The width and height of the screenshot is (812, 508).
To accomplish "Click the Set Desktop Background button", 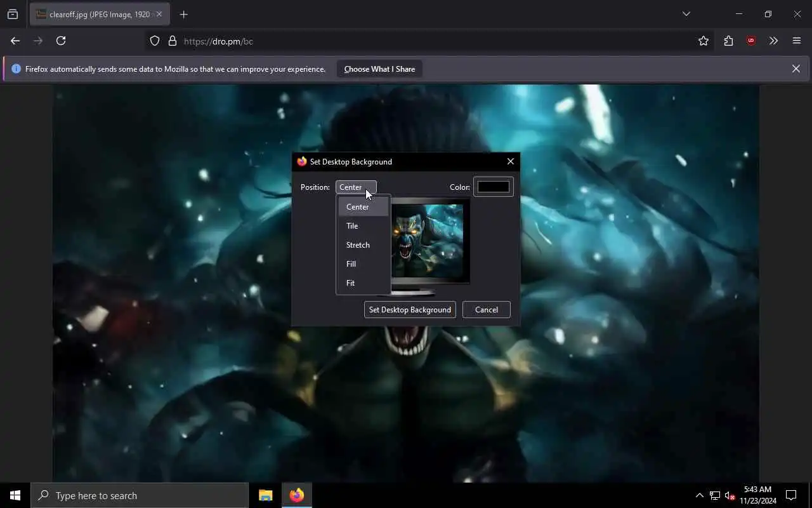I will pyautogui.click(x=410, y=310).
